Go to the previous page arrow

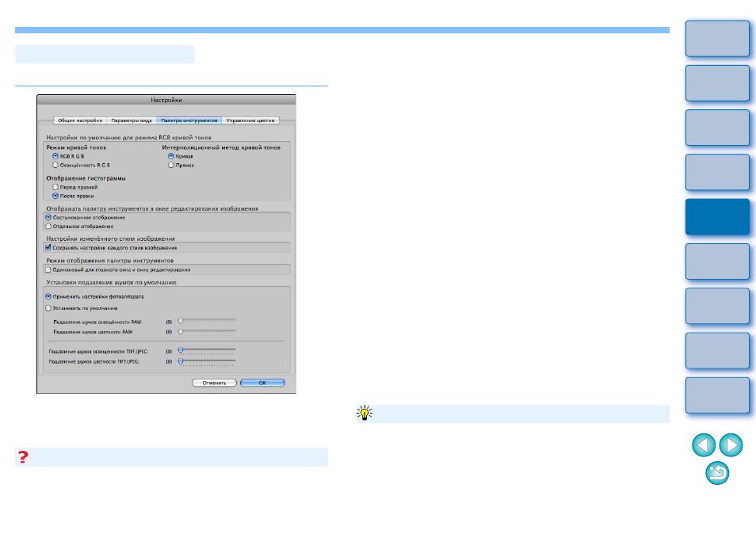coord(704,444)
